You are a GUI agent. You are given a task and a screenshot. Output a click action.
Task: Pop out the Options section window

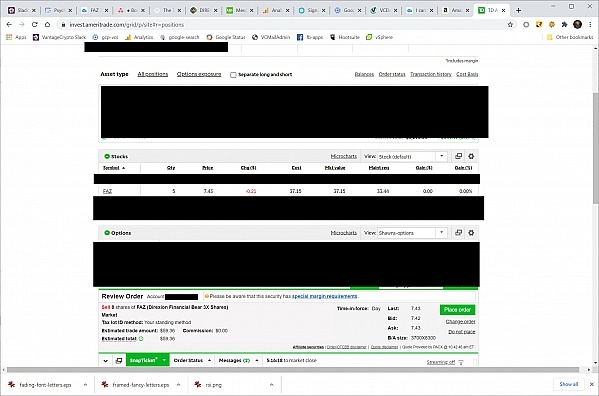tap(458, 233)
